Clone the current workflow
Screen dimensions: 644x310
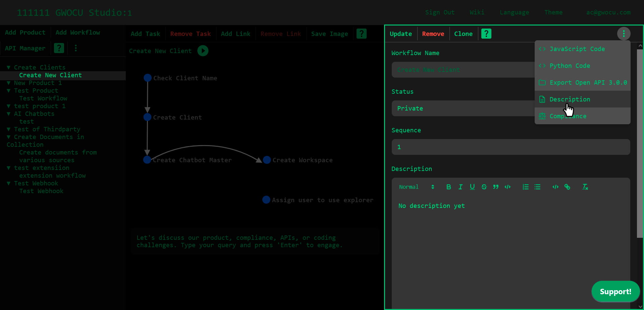463,34
